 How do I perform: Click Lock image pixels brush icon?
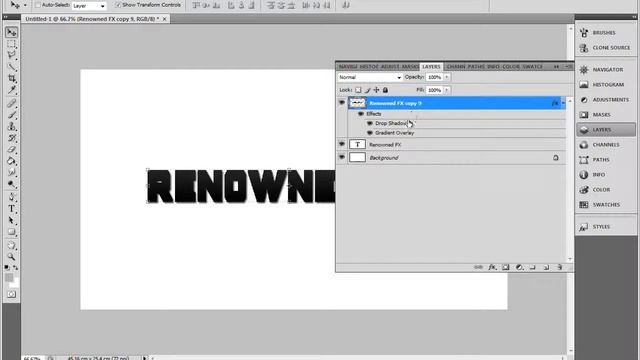(367, 90)
